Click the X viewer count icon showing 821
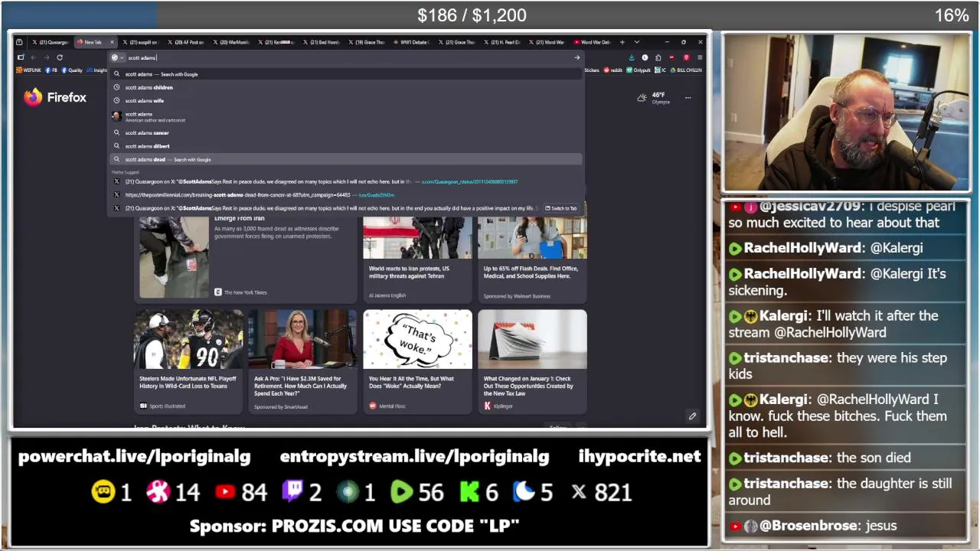Screen dimensions: 980x551 [580, 492]
